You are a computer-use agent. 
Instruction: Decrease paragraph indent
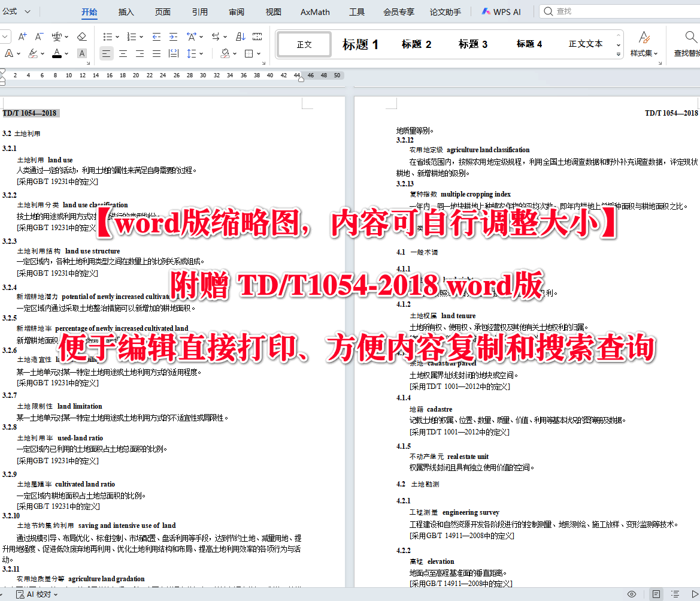pos(156,37)
